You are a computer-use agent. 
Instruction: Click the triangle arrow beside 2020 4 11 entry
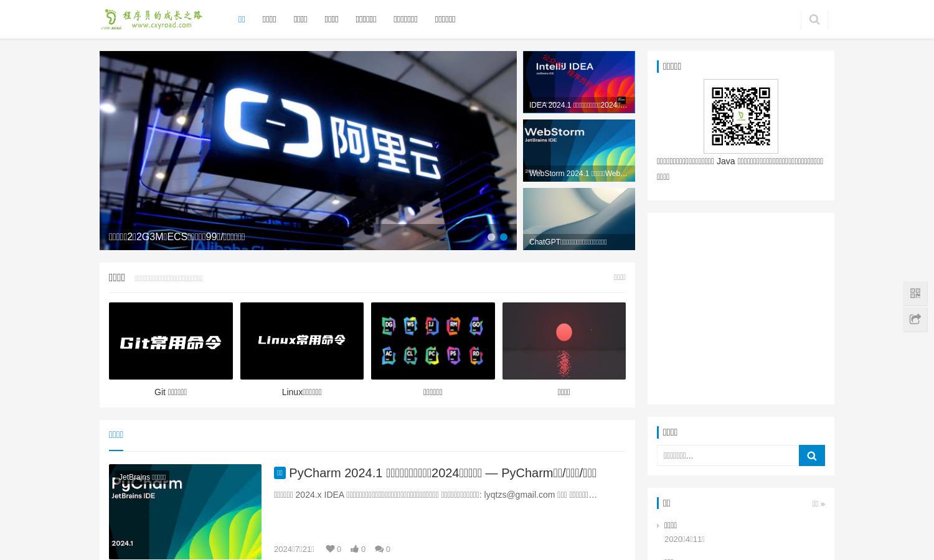[x=659, y=526]
